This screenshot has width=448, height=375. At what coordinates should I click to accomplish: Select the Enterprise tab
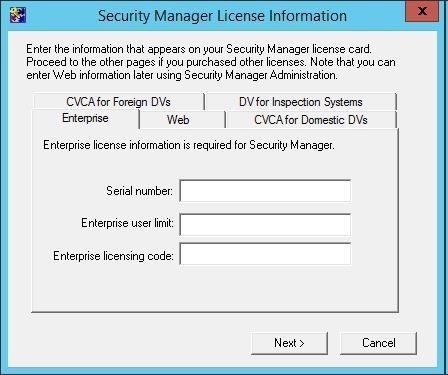coord(85,118)
